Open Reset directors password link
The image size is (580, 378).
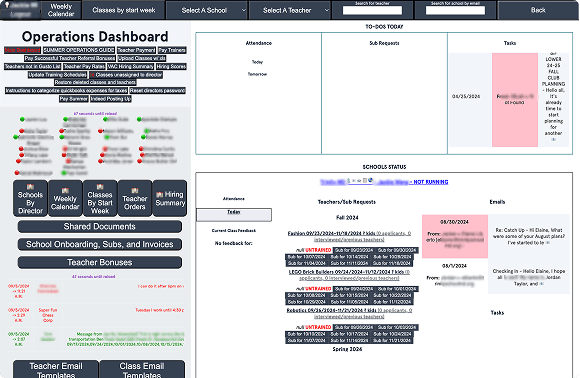click(157, 90)
